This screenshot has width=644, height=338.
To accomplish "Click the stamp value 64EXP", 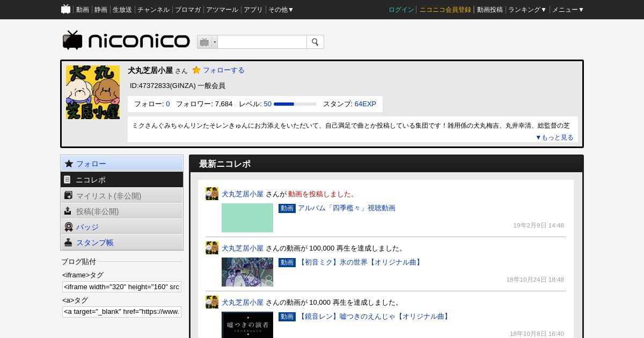I will pos(365,104).
